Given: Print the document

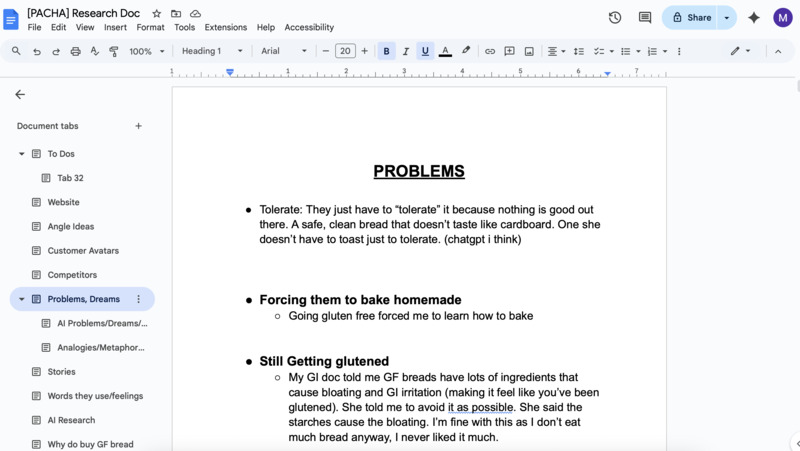Looking at the screenshot, I should tap(76, 51).
